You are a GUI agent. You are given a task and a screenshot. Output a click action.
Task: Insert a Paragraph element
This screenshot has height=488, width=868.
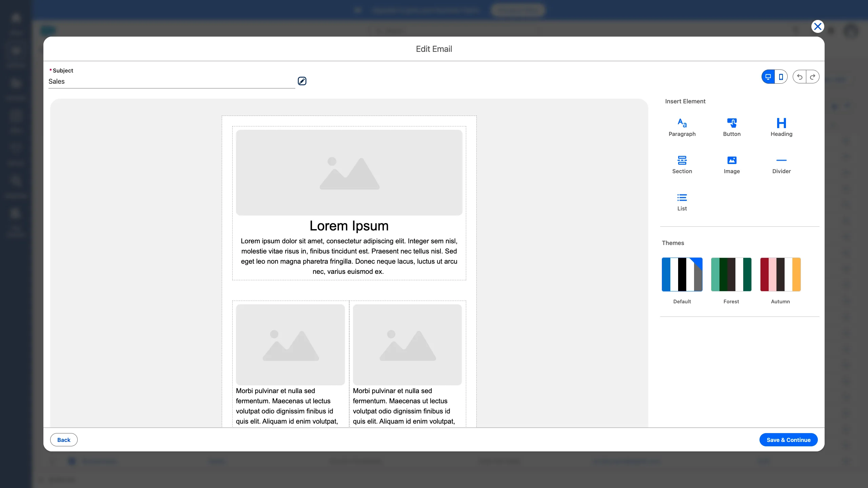click(682, 127)
